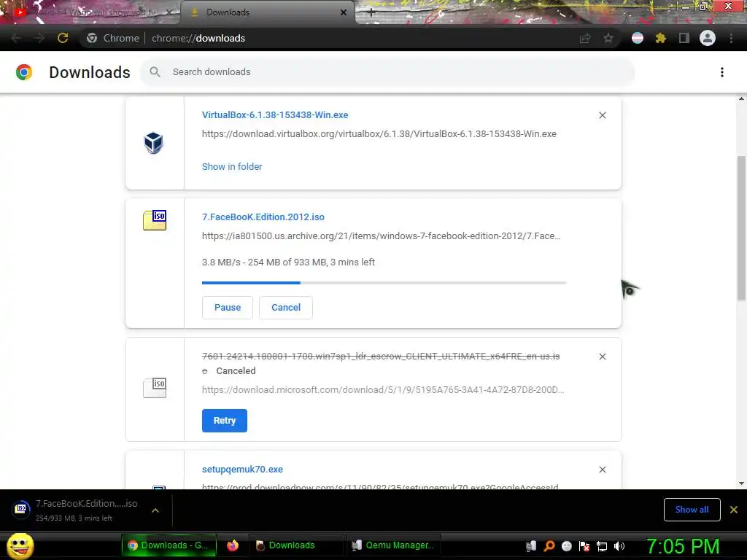Switch to Qemu Manager taskbar window
Screen dimensions: 747x560
point(393,545)
